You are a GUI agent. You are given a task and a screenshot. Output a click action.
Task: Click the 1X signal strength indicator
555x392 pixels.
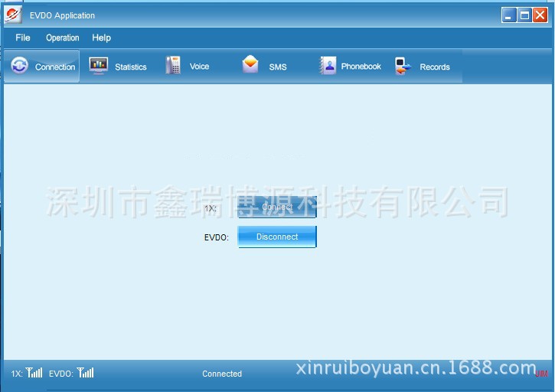(x=34, y=373)
